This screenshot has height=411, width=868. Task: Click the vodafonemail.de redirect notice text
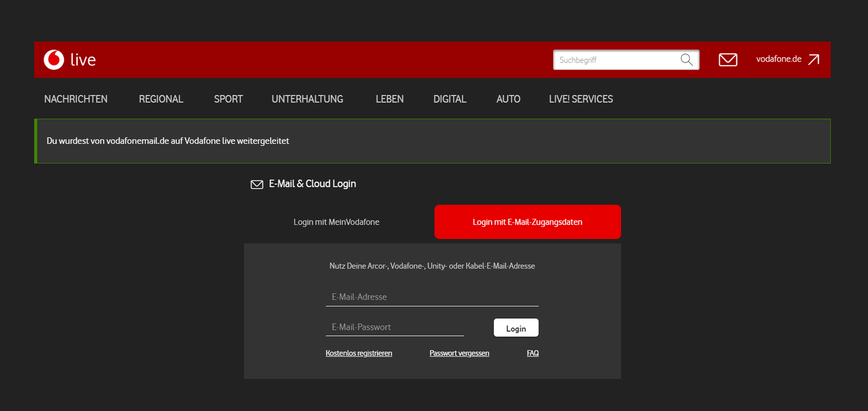click(168, 141)
